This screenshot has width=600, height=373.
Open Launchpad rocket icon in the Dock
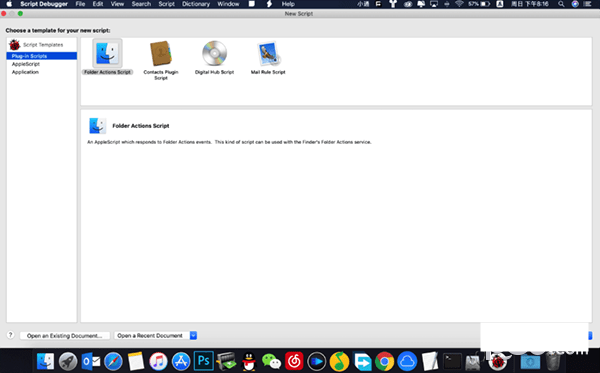[68, 361]
